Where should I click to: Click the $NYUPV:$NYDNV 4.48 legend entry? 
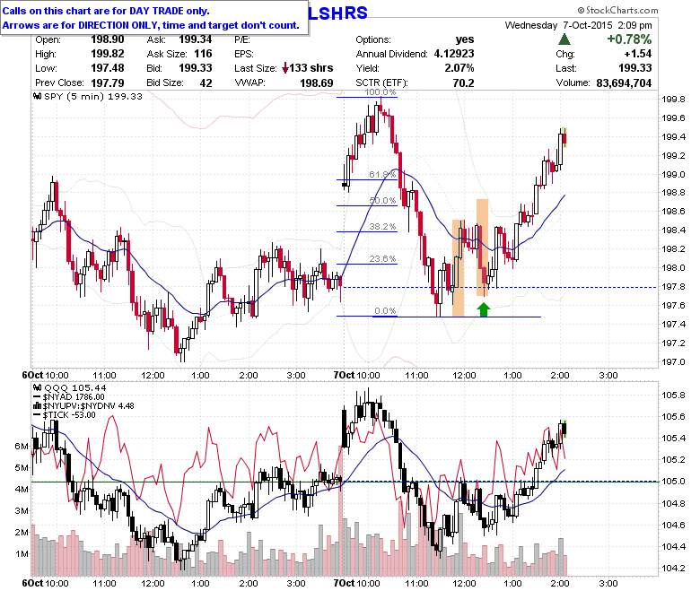click(x=88, y=406)
